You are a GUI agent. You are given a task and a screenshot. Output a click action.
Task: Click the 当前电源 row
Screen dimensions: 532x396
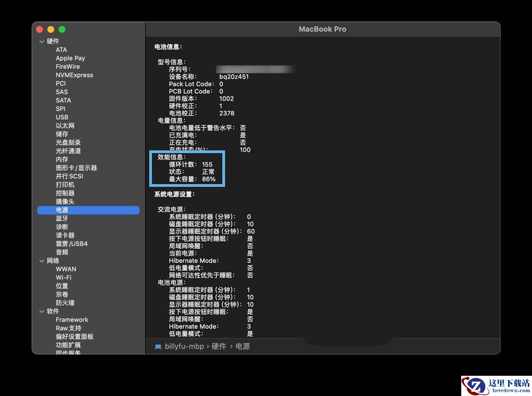pyautogui.click(x=211, y=253)
